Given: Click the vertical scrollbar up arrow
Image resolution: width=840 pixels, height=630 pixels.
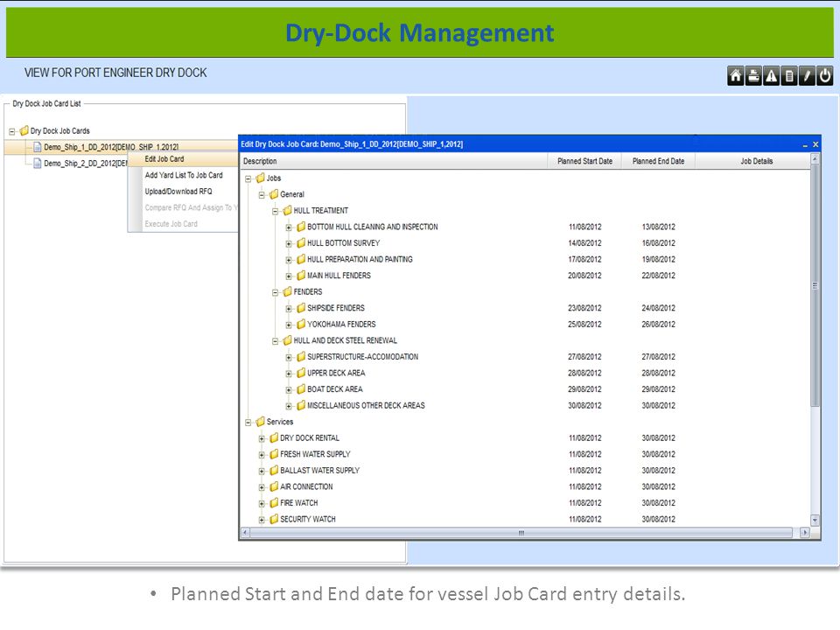Looking at the screenshot, I should pos(815,159).
